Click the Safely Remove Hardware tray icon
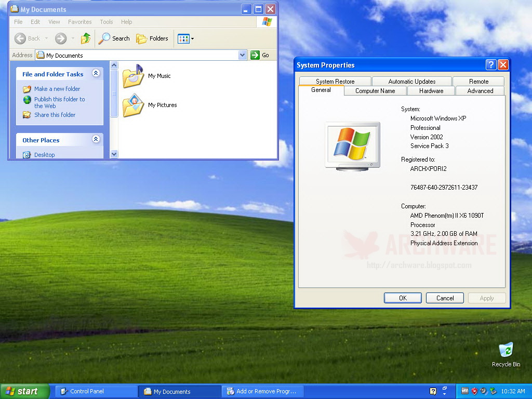The image size is (532, 399). point(493,391)
